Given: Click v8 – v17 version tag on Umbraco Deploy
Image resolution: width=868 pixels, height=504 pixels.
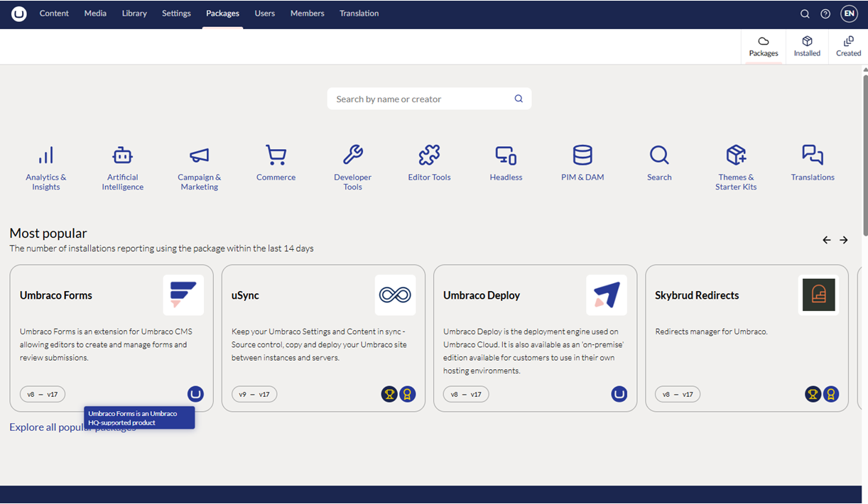Looking at the screenshot, I should pyautogui.click(x=466, y=394).
